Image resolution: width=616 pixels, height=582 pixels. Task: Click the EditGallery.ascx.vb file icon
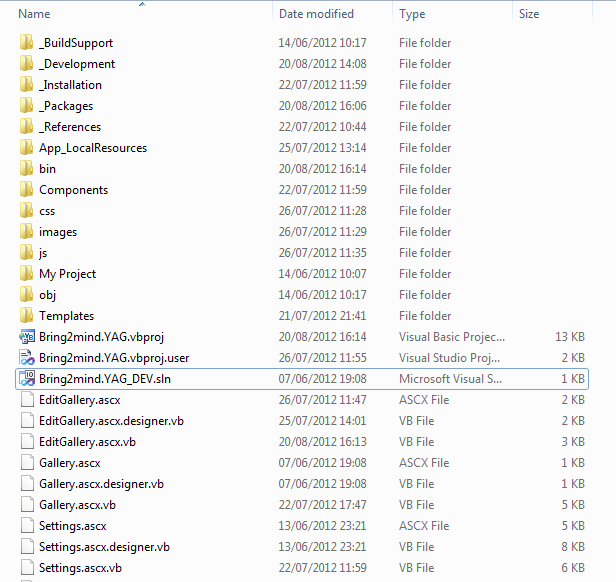[27, 442]
